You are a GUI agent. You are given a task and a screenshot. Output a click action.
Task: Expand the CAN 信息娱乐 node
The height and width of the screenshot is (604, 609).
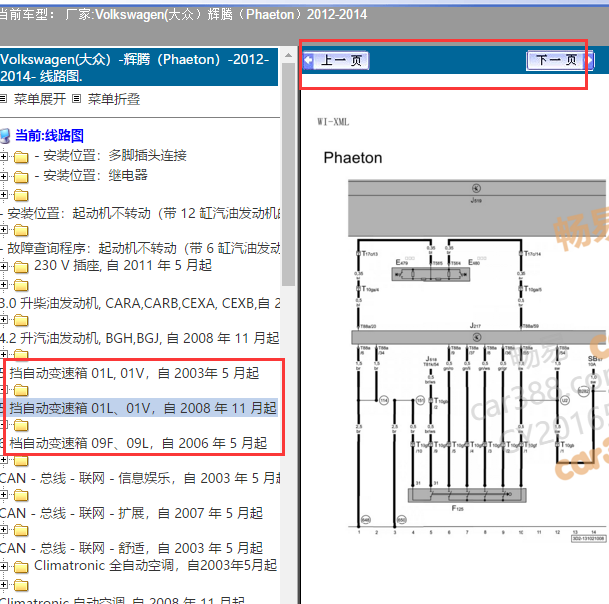pyautogui.click(x=3, y=460)
